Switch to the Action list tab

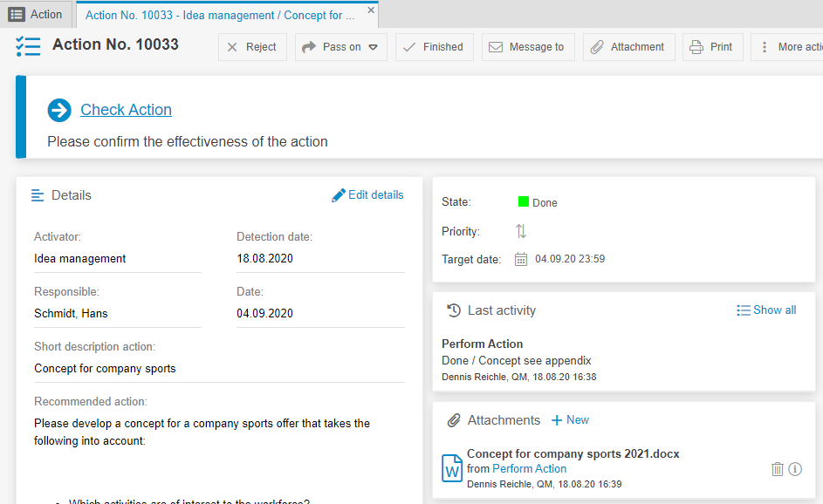tap(37, 14)
